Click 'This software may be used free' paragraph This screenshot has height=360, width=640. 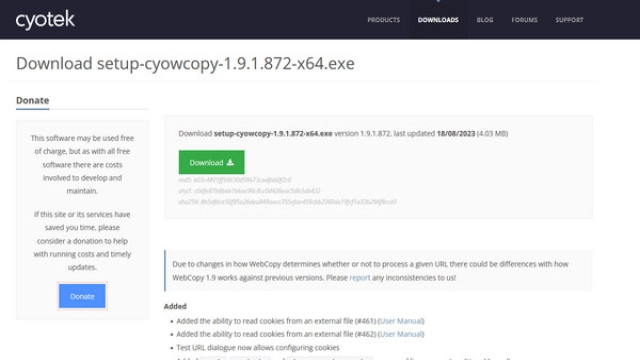click(x=82, y=164)
